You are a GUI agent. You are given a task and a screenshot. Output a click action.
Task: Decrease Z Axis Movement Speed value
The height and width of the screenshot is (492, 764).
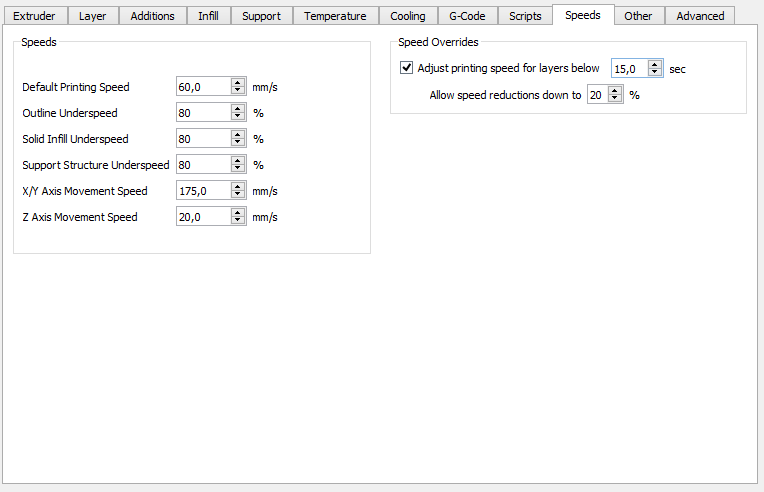238,221
